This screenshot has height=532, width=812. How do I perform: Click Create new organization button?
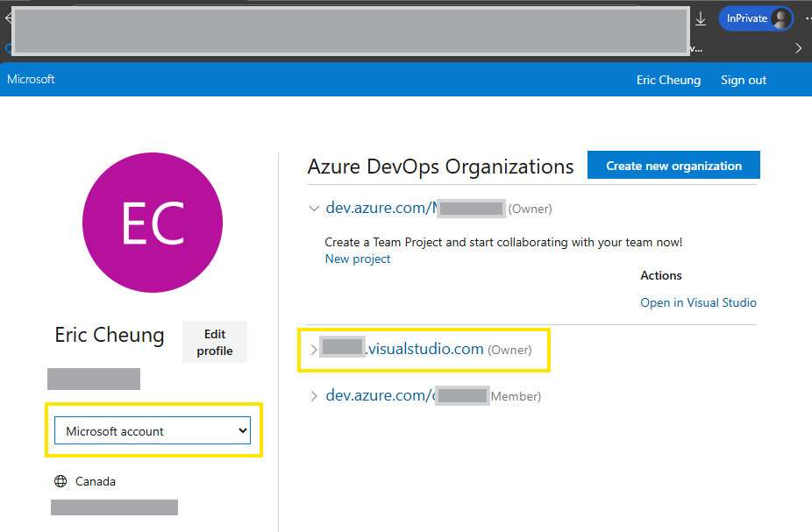pos(673,166)
